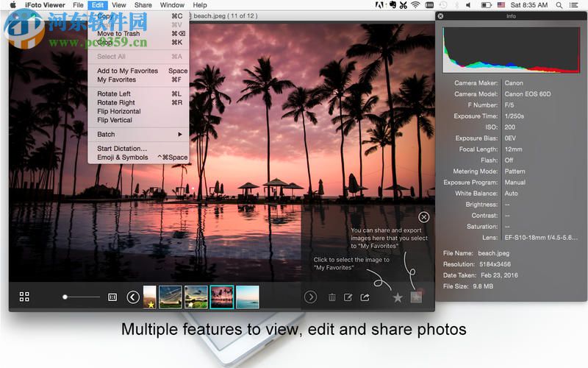The width and height of the screenshot is (588, 368).
Task: Click the fit-to-window size icon
Action: tap(112, 297)
